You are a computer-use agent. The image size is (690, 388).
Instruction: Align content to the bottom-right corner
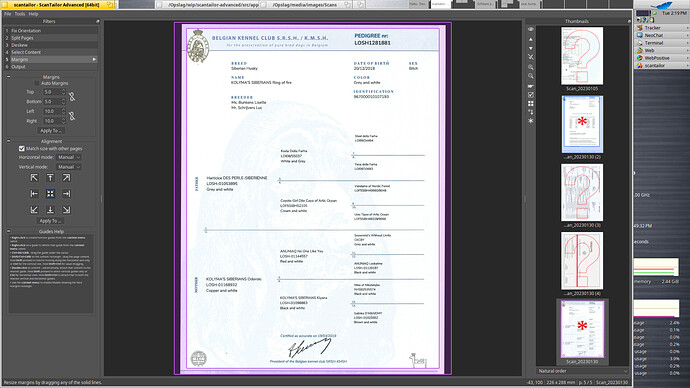pos(66,210)
